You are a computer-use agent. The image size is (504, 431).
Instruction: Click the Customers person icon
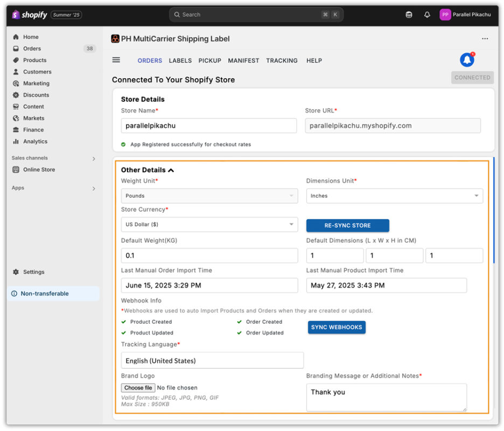pos(16,72)
